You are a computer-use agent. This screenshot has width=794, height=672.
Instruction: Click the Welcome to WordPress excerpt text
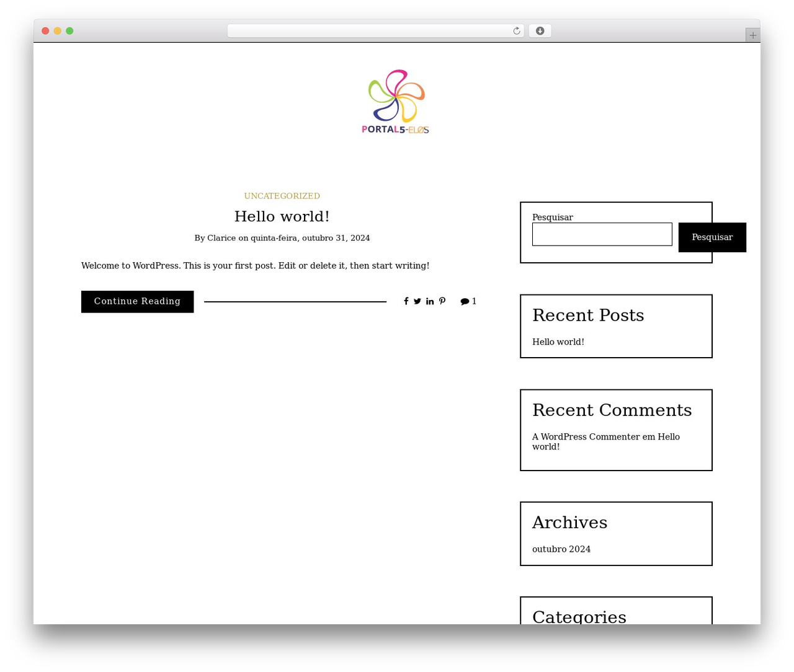pos(255,266)
